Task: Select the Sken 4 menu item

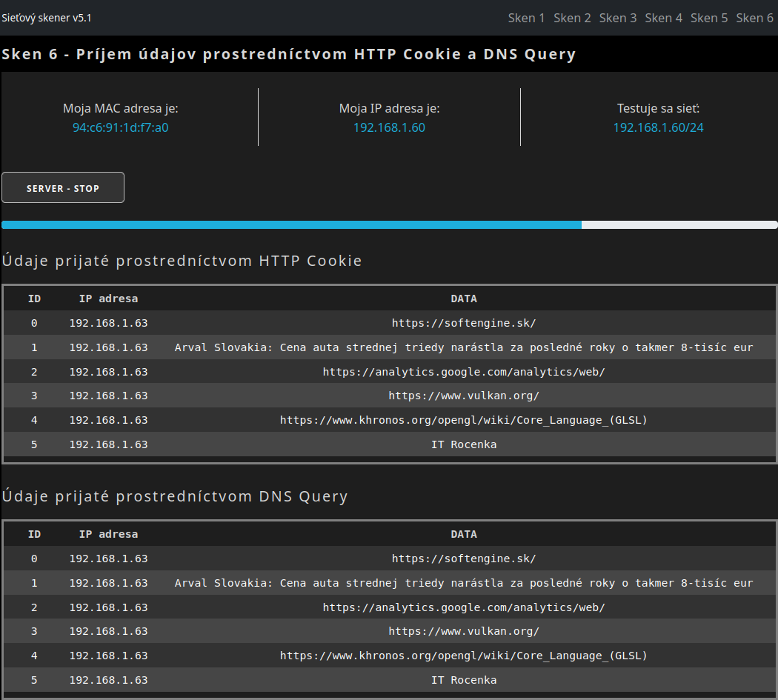Action: [x=663, y=18]
